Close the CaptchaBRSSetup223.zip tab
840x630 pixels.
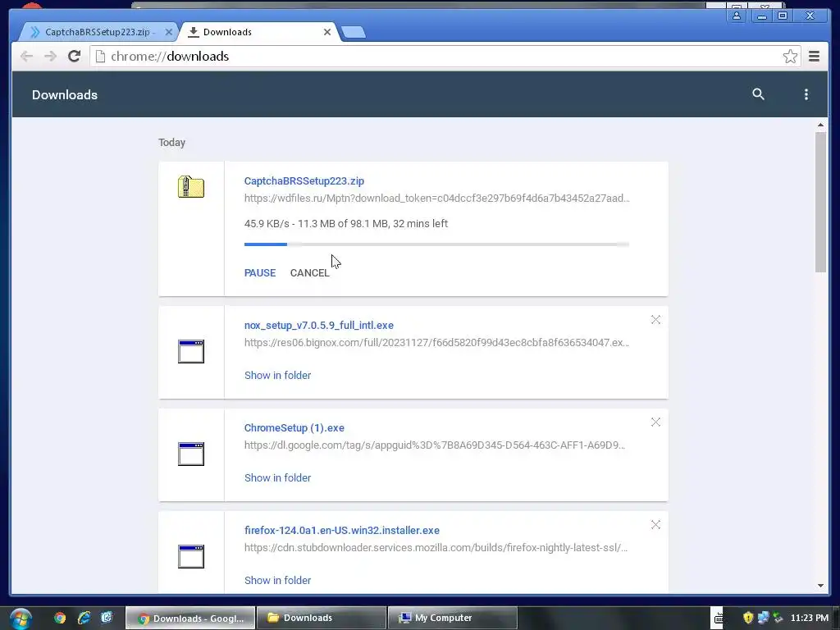pos(169,32)
